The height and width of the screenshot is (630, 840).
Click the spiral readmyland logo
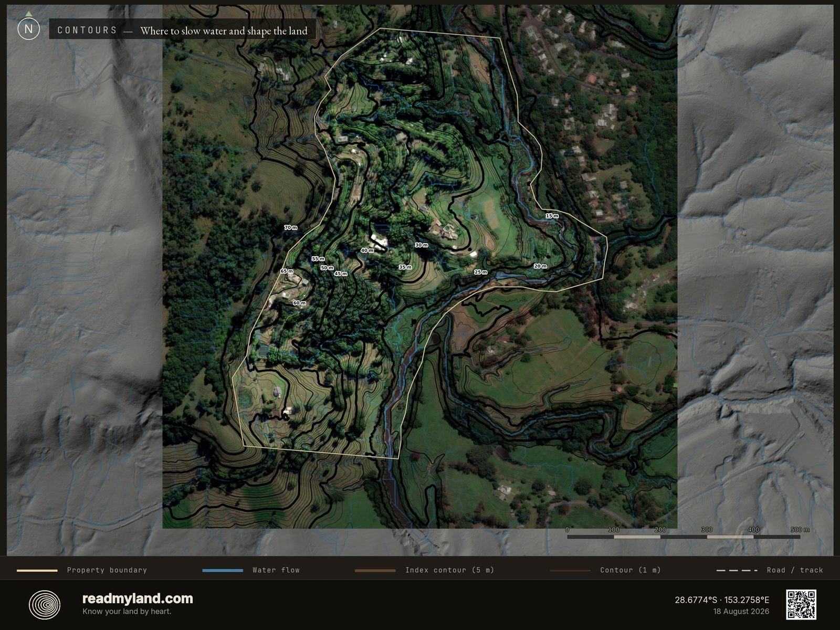pyautogui.click(x=45, y=605)
